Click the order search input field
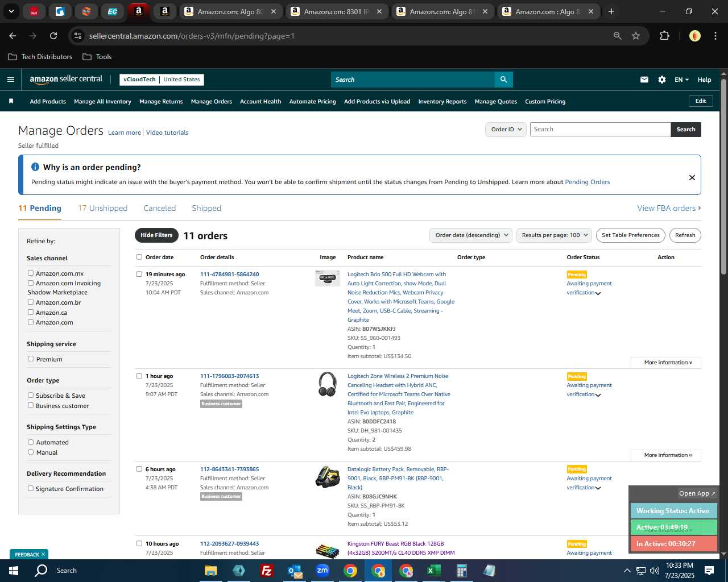This screenshot has width=728, height=582. tap(600, 129)
